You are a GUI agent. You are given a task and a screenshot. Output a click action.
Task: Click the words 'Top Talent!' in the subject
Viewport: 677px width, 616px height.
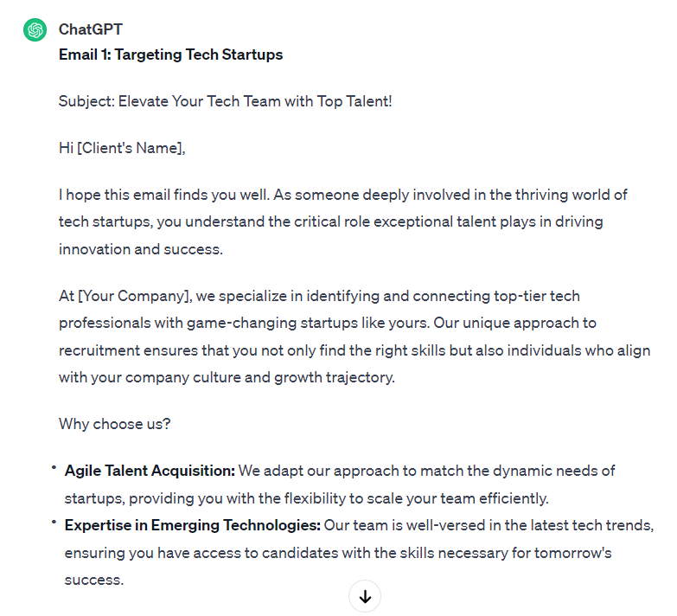[x=354, y=101]
